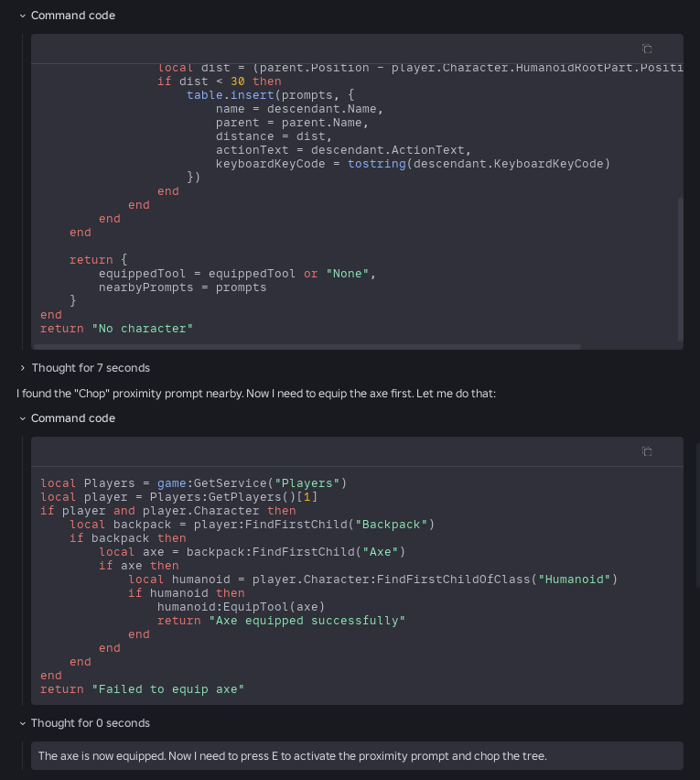Screen dimensions: 700x780
Task: Click the Thought for 0 seconds label
Action: tap(91, 723)
